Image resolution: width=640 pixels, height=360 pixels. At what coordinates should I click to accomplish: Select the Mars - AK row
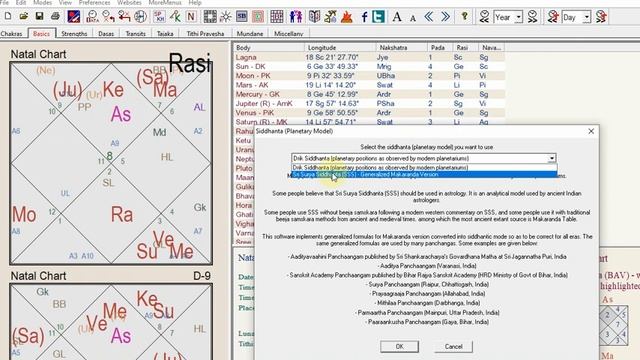click(x=369, y=85)
